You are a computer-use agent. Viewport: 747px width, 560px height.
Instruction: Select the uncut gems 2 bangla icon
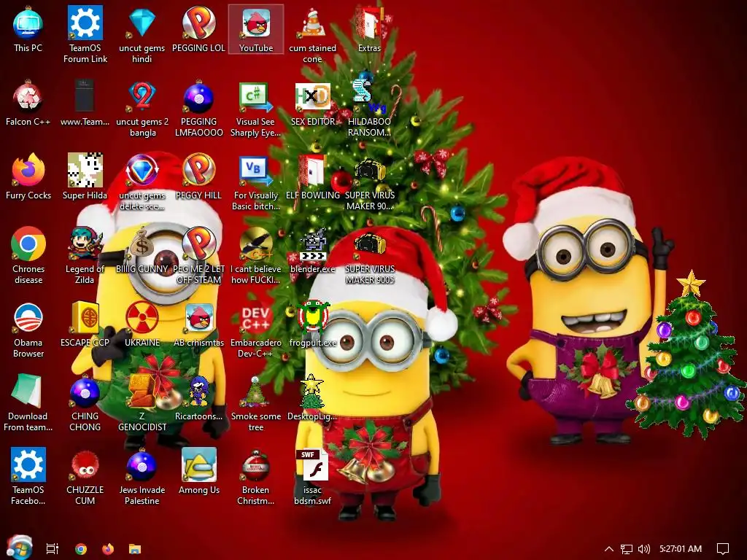[142, 109]
